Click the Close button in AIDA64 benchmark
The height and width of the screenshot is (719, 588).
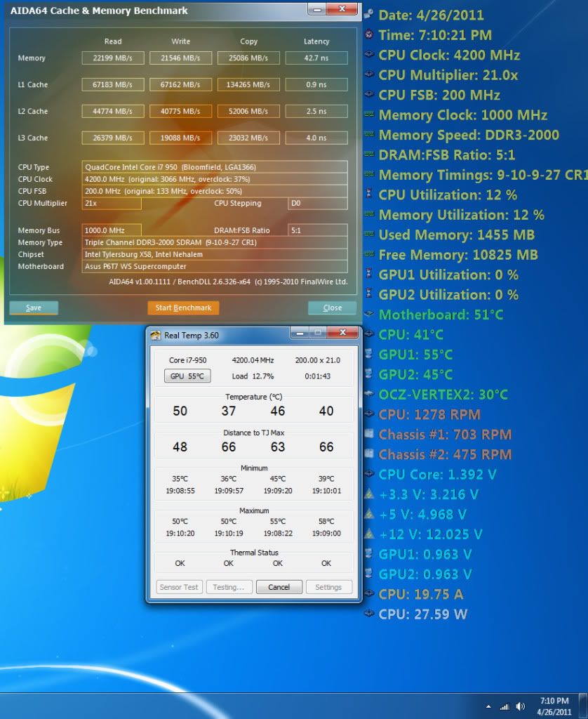[333, 308]
